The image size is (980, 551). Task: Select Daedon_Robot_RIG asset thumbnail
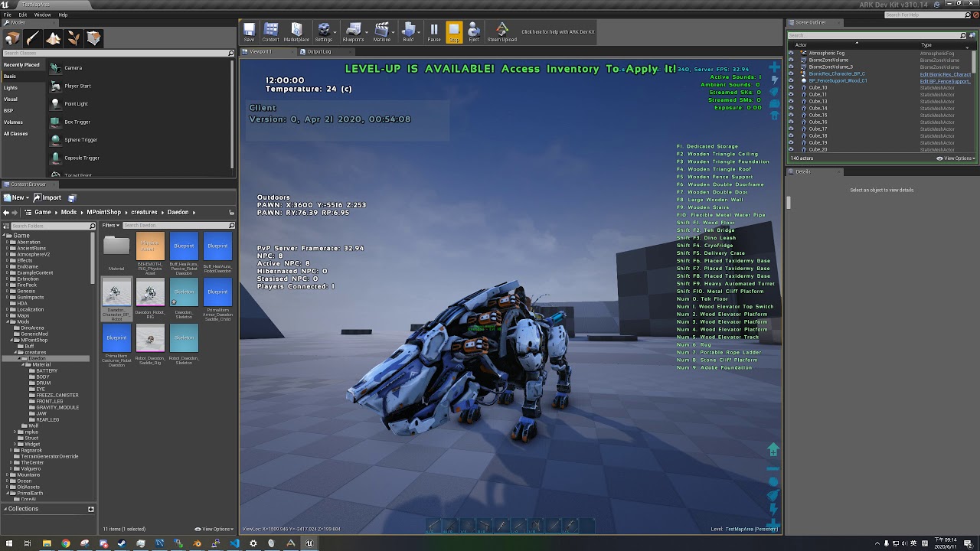pyautogui.click(x=150, y=292)
